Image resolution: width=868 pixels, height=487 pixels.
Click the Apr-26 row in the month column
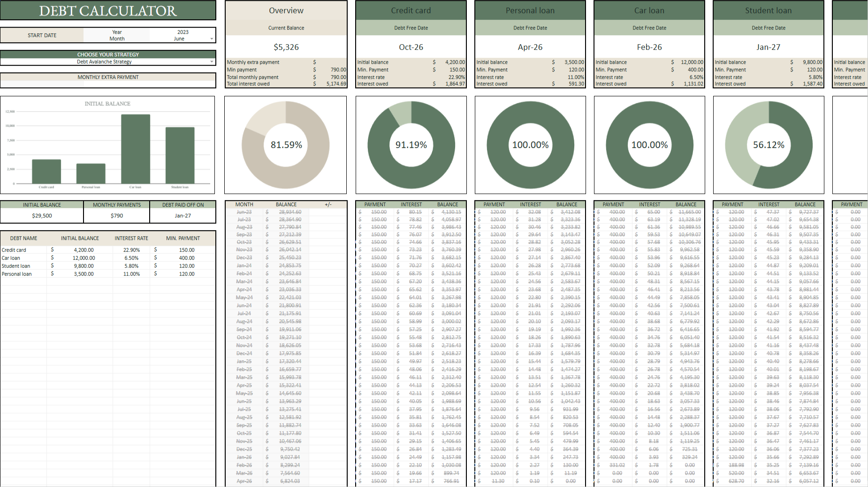pyautogui.click(x=244, y=481)
